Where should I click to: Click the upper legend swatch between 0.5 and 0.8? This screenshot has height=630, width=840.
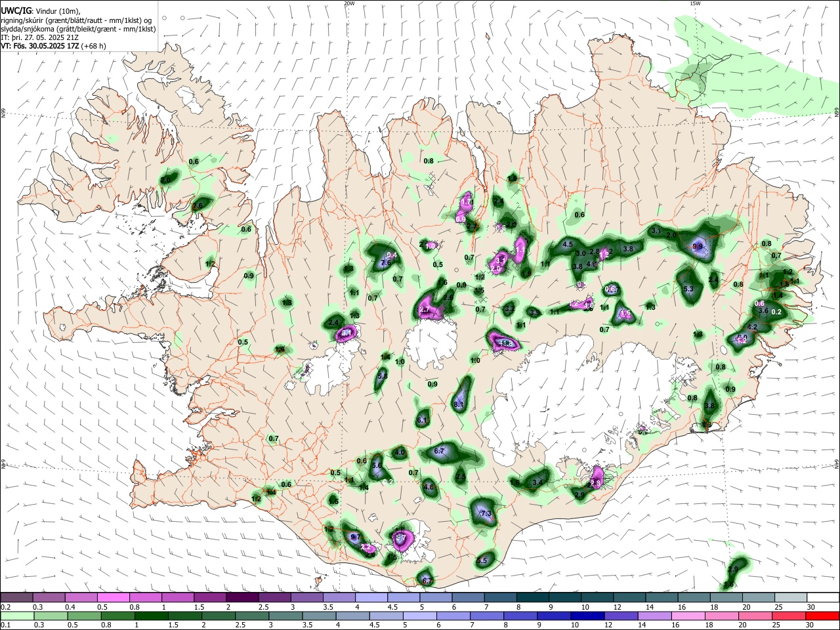[x=113, y=597]
